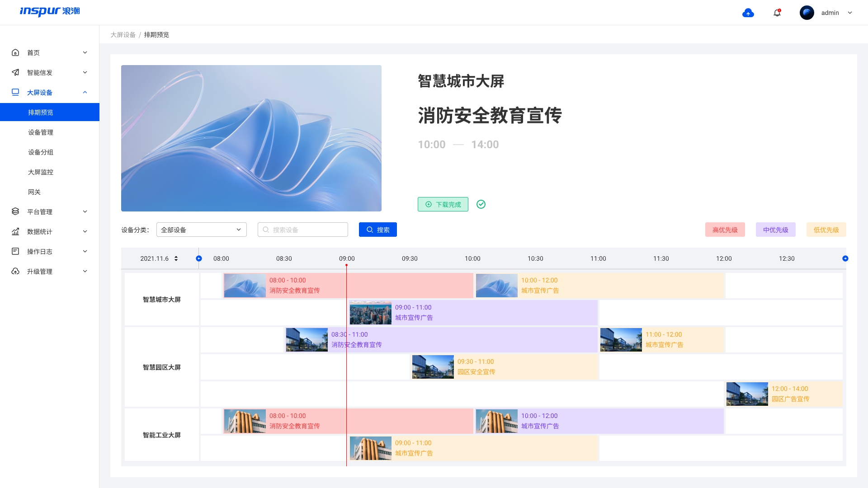Expand the 首页 menu chevron
Screen dimensions: 868x488
(85, 52)
